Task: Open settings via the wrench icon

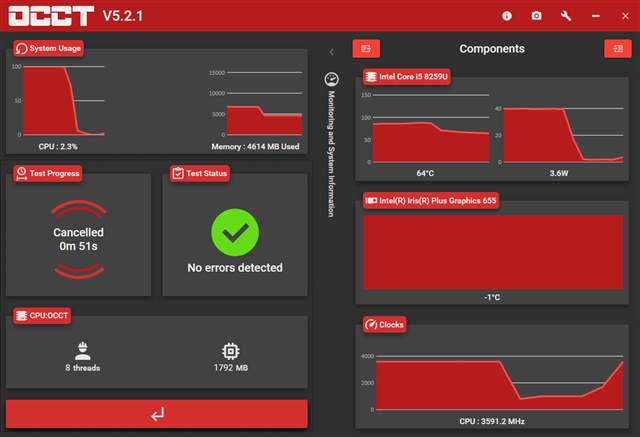Action: pyautogui.click(x=566, y=16)
